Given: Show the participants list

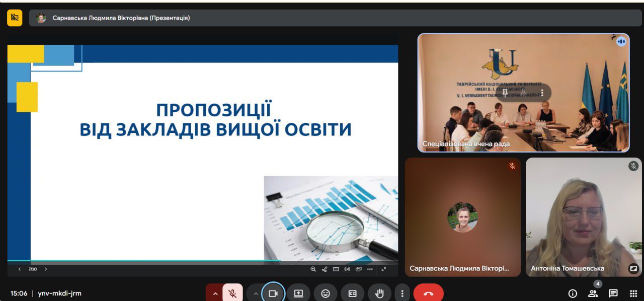Looking at the screenshot, I should 593,293.
